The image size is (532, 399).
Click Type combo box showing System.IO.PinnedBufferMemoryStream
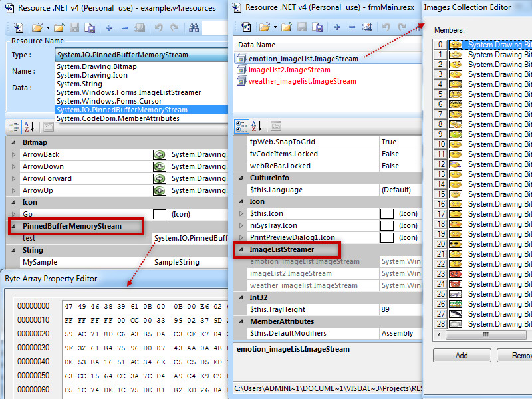point(141,55)
